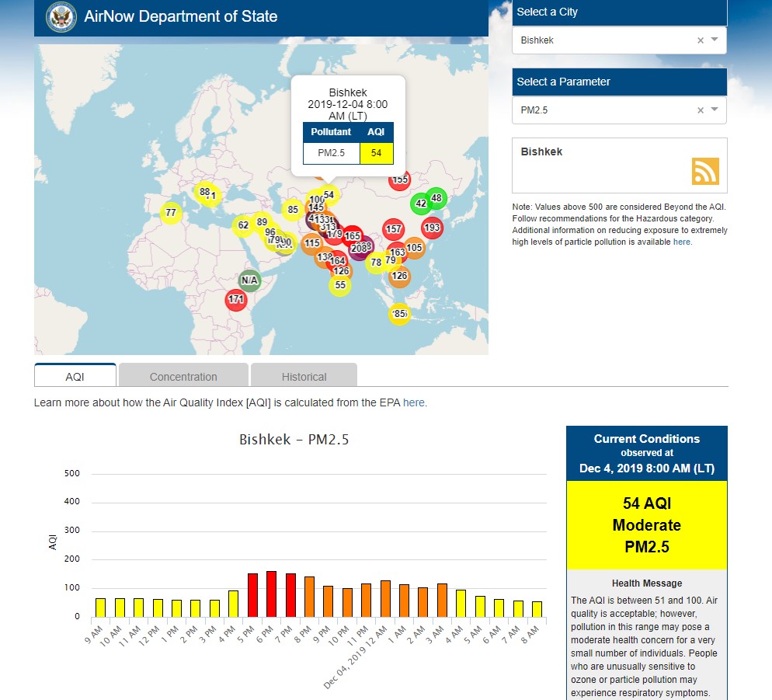Image resolution: width=772 pixels, height=700 pixels.
Task: Clear the Bishkek city selection
Action: 700,40
